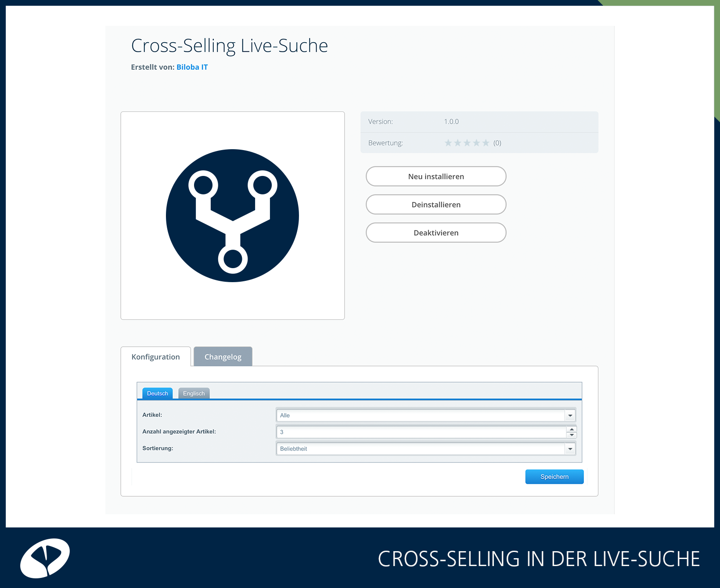Decrease Anzahl angezeigter Artikel with down arrow
This screenshot has width=720, height=588.
572,435
